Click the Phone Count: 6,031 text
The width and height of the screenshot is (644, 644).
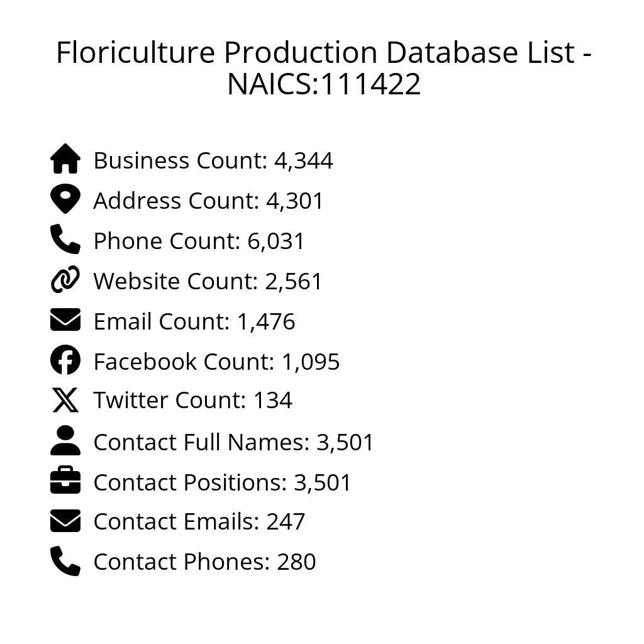(x=199, y=241)
